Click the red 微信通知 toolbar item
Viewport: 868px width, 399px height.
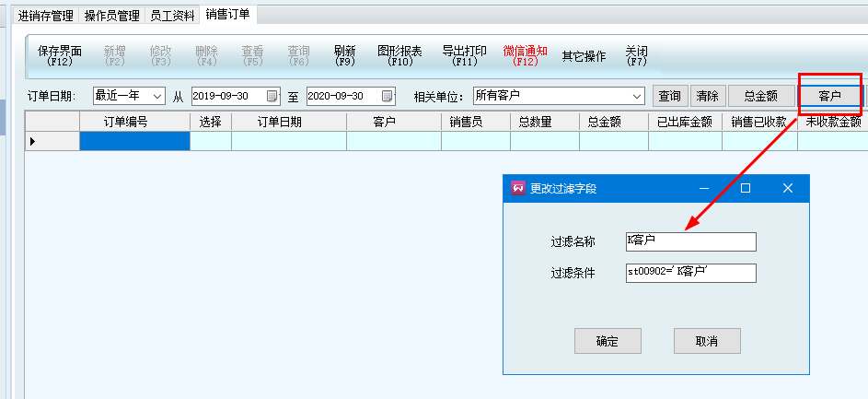point(525,56)
